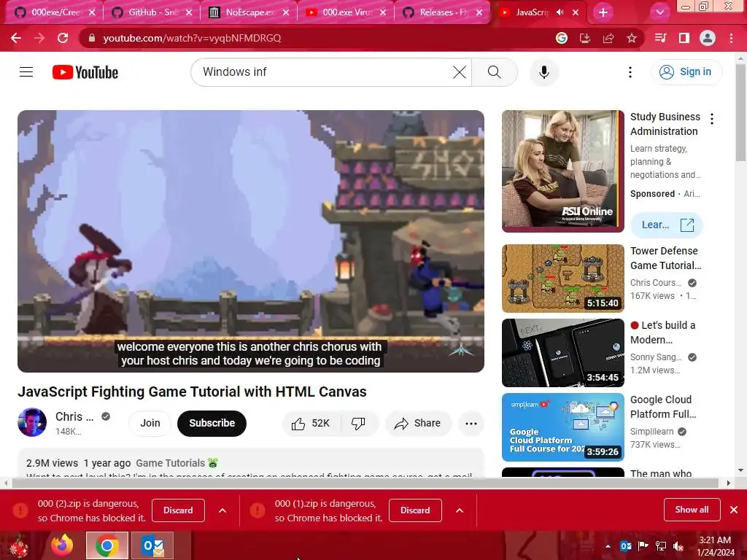The width and height of the screenshot is (747, 560).
Task: Open YouTube settings three-dot menu
Action: pos(630,72)
